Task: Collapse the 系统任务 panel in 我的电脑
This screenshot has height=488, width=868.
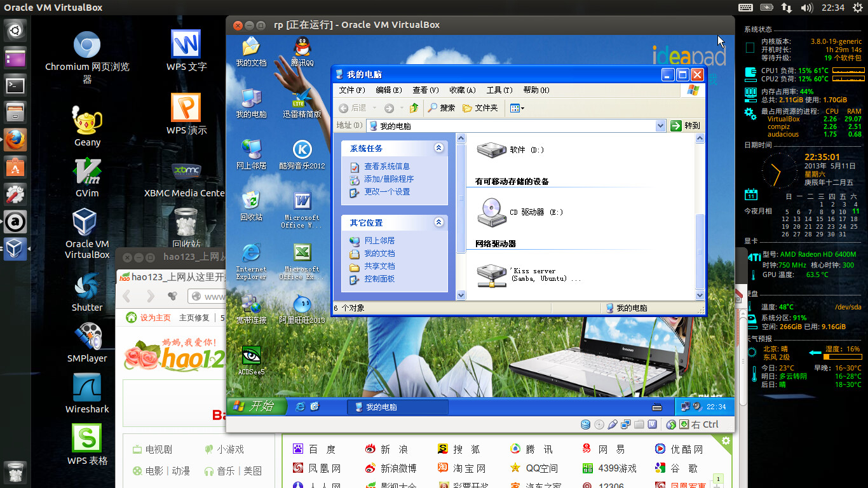Action: pos(438,148)
